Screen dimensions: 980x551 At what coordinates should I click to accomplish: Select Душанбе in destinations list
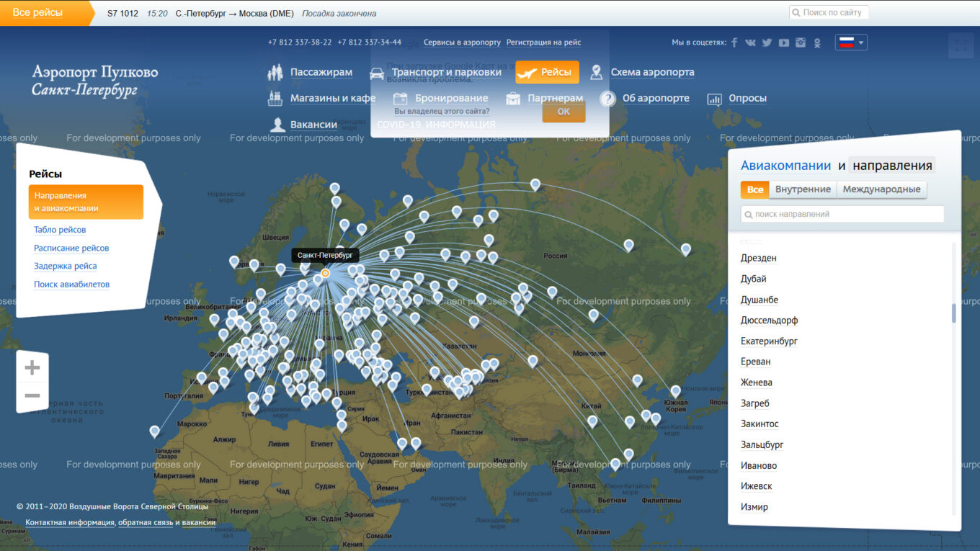(x=759, y=300)
